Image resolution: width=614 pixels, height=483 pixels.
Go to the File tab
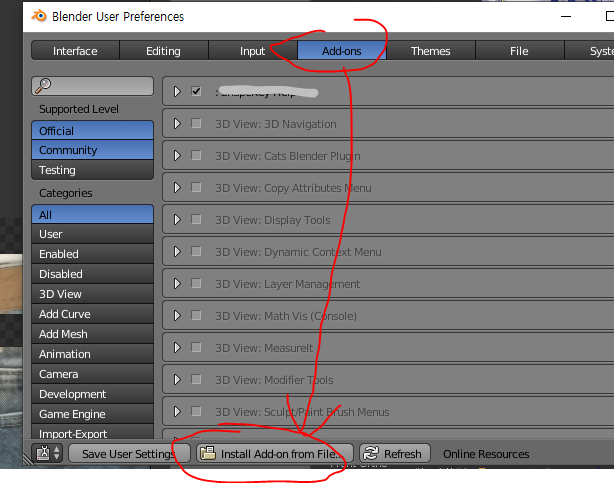tap(519, 51)
